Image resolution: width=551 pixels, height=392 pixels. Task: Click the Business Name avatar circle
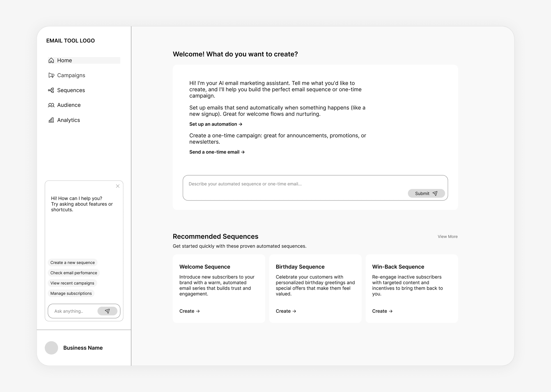click(x=51, y=348)
